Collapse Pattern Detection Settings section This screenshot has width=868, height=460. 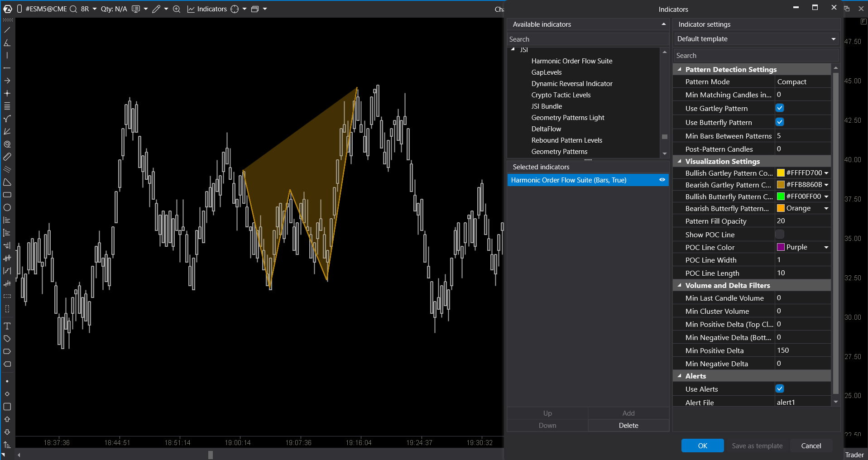(679, 69)
